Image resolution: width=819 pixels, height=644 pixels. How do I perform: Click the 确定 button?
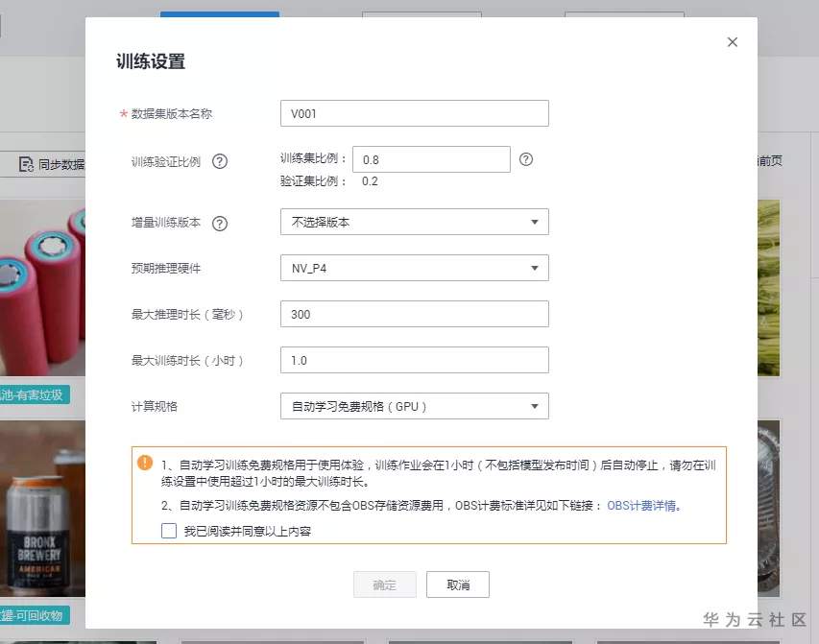coord(384,584)
